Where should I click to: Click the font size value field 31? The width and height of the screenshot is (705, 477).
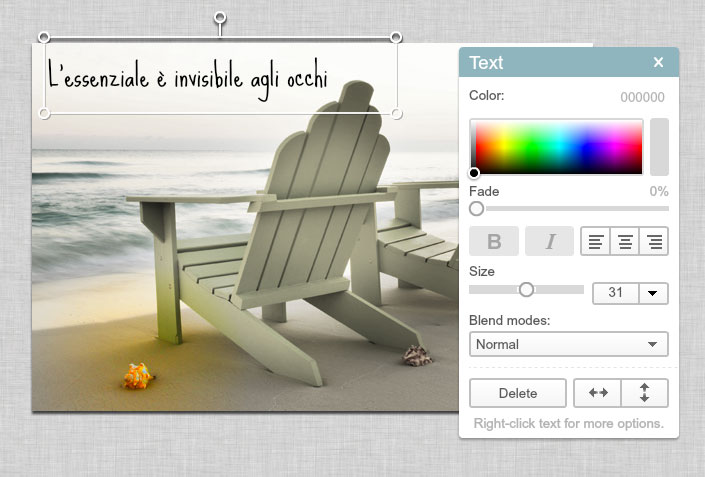(615, 293)
